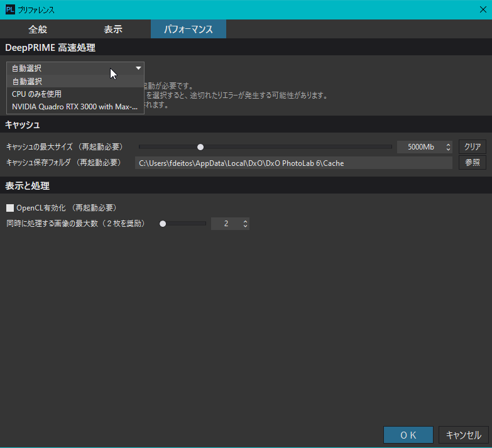Collapse the DeepPRIME dropdown arrow
The width and height of the screenshot is (492, 448).
pos(138,68)
